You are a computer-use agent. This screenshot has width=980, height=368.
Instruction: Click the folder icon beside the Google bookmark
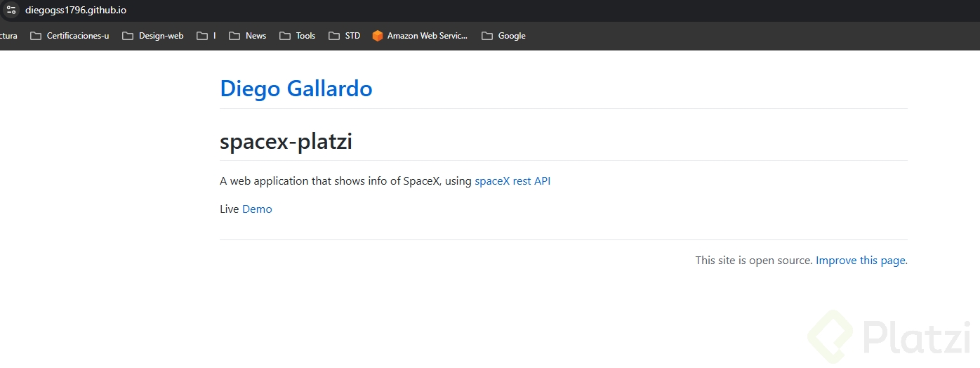[487, 36]
